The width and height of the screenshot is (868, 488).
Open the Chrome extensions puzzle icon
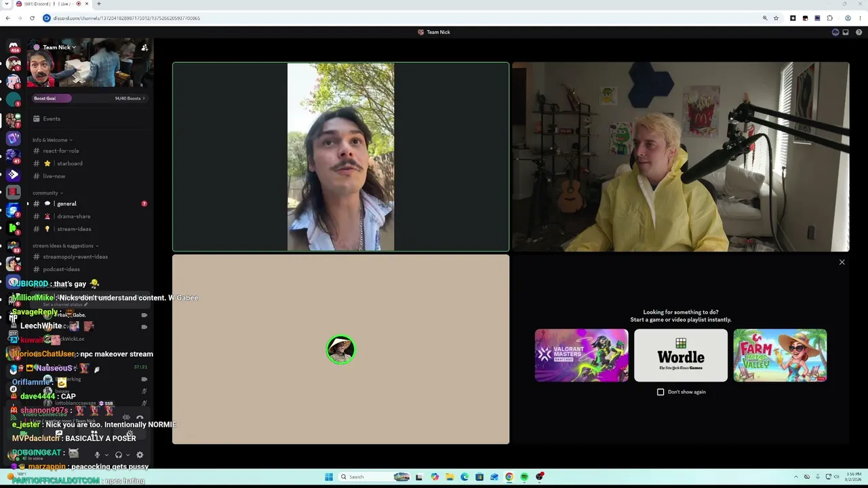click(x=830, y=18)
